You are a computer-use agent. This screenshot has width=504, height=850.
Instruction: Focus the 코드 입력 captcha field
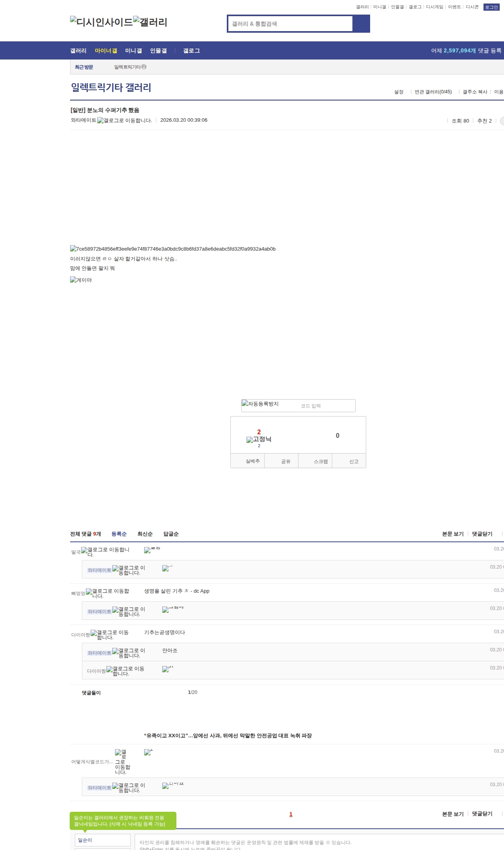tap(327, 406)
